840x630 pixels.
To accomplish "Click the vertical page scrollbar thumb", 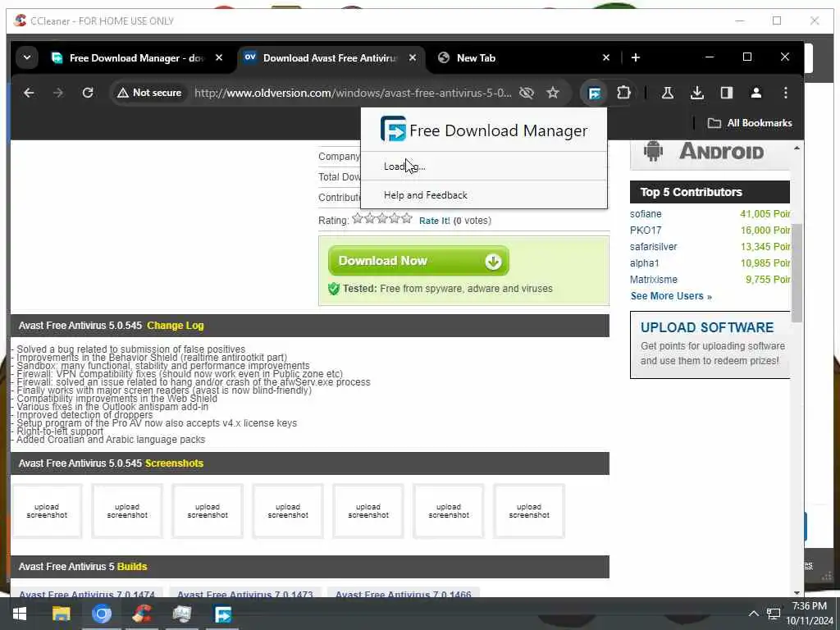I will [x=797, y=273].
